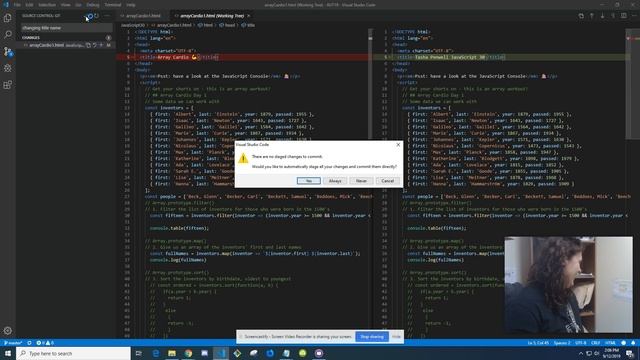
Task: Open the Selection menu
Action: (x=47, y=5)
